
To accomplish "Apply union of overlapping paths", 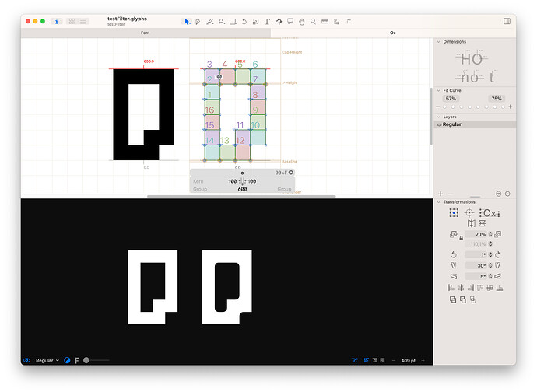I will pos(451,299).
